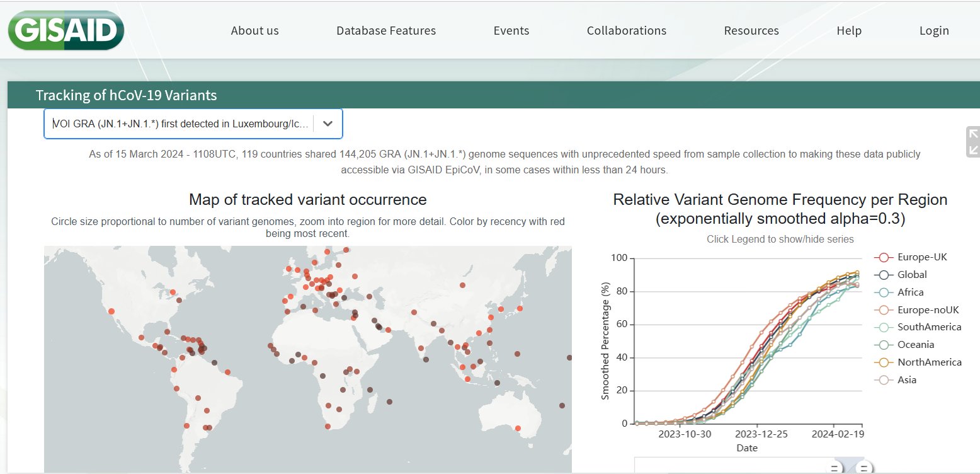
Task: Click the variant selection text field
Action: coord(181,124)
